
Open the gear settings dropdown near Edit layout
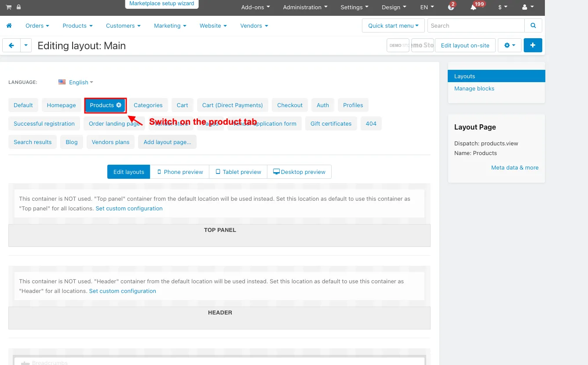pyautogui.click(x=510, y=45)
